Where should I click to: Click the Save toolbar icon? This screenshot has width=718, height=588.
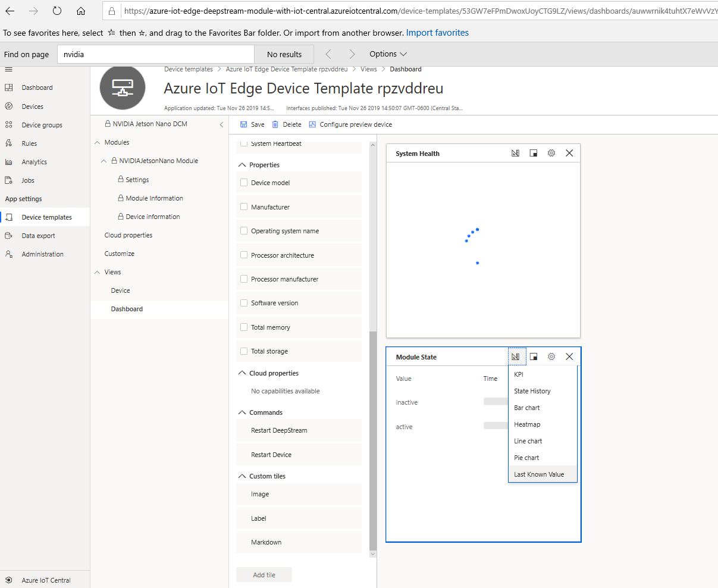pos(243,124)
